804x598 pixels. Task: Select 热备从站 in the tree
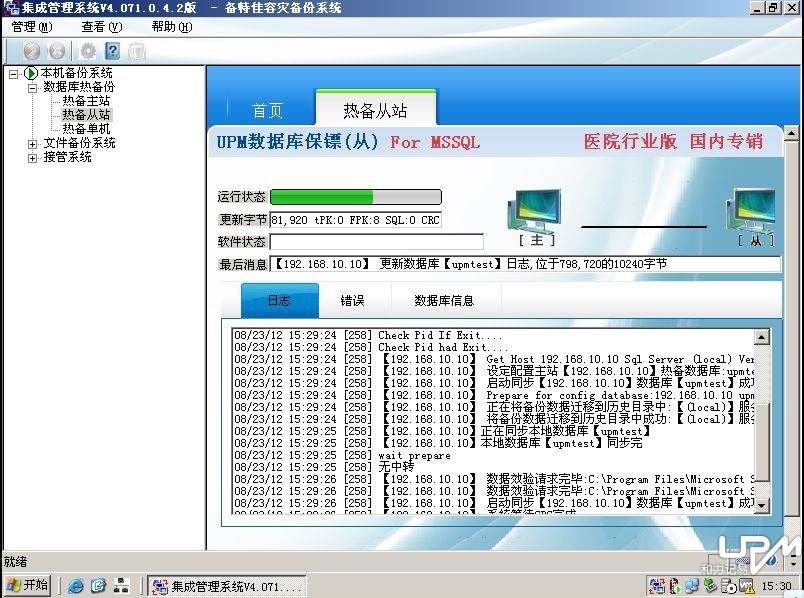point(86,115)
